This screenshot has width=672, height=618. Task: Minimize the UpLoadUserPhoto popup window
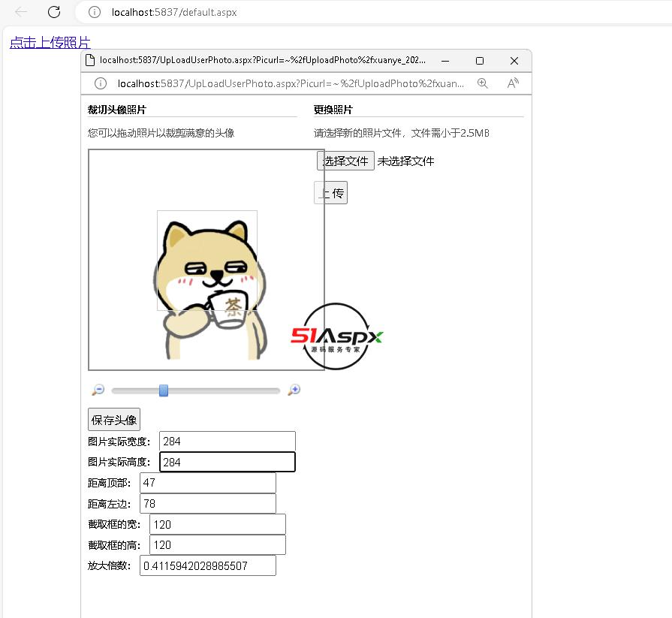[445, 61]
